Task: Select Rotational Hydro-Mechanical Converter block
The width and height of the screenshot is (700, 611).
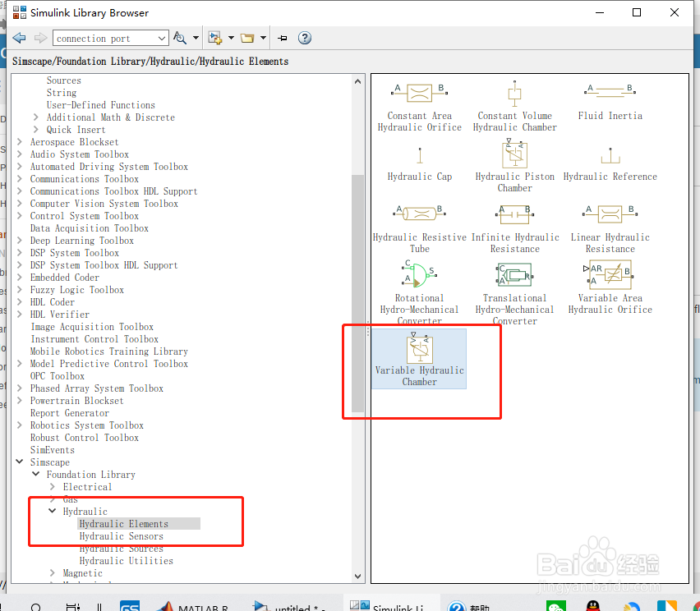Action: click(x=420, y=292)
